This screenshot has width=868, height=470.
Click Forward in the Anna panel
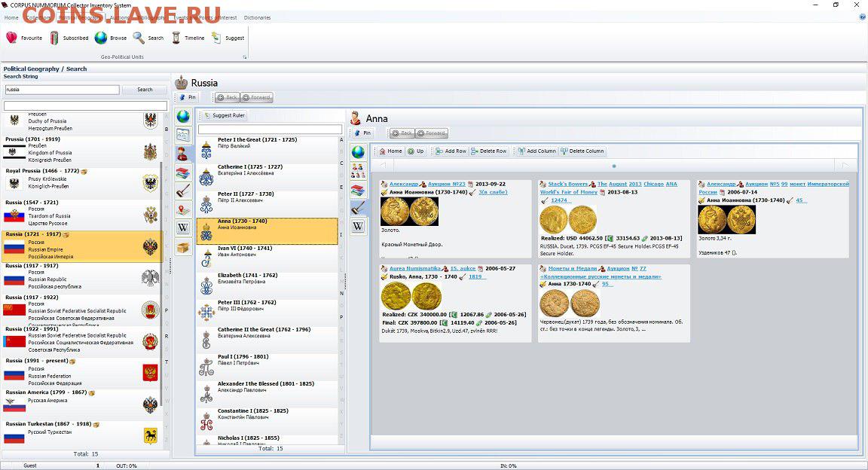[432, 133]
